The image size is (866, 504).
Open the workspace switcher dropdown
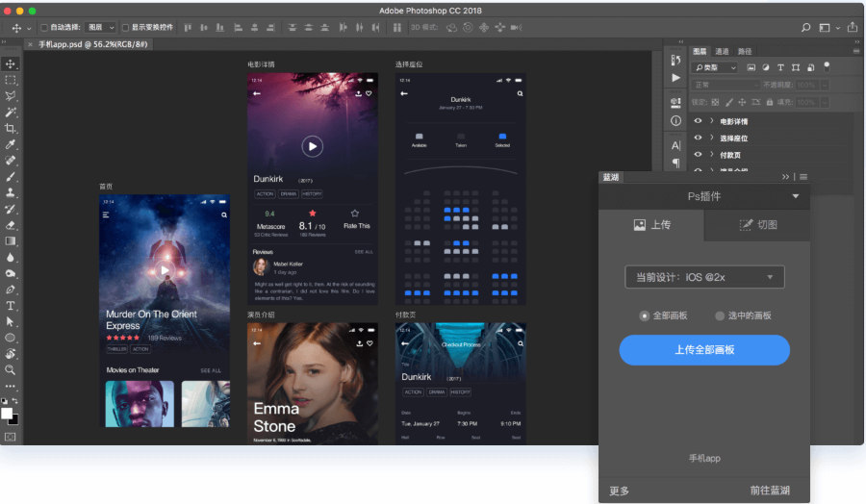coord(829,28)
